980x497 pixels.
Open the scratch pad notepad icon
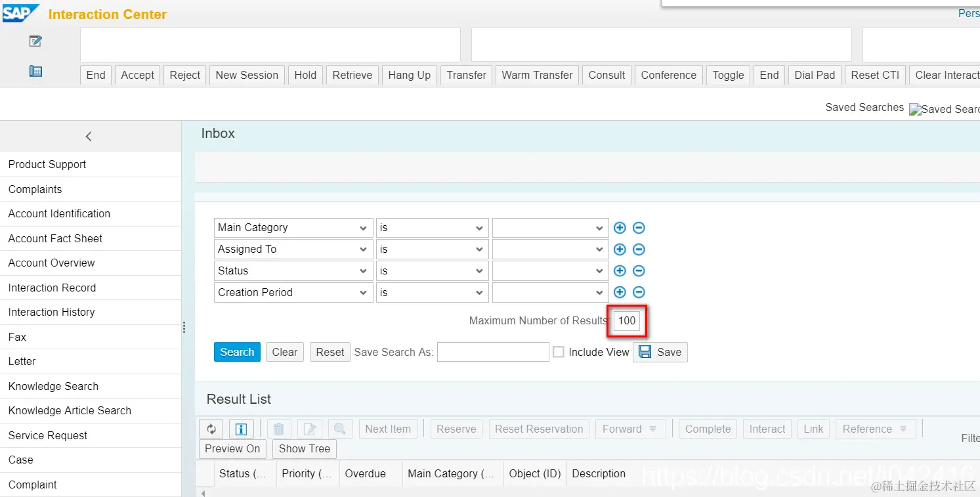pyautogui.click(x=35, y=41)
